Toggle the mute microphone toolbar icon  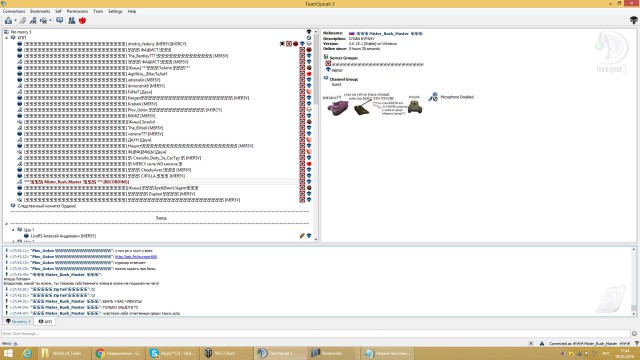click(x=43, y=20)
